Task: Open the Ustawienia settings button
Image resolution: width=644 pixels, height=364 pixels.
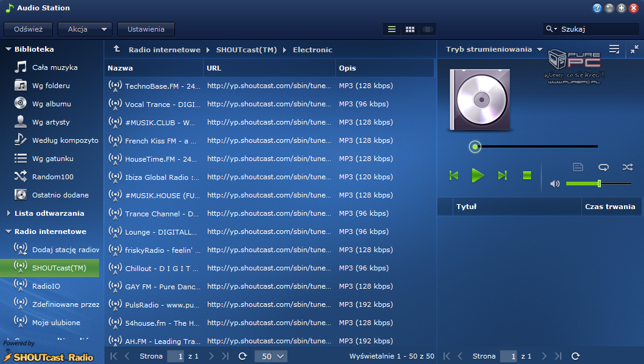Action: (x=146, y=29)
